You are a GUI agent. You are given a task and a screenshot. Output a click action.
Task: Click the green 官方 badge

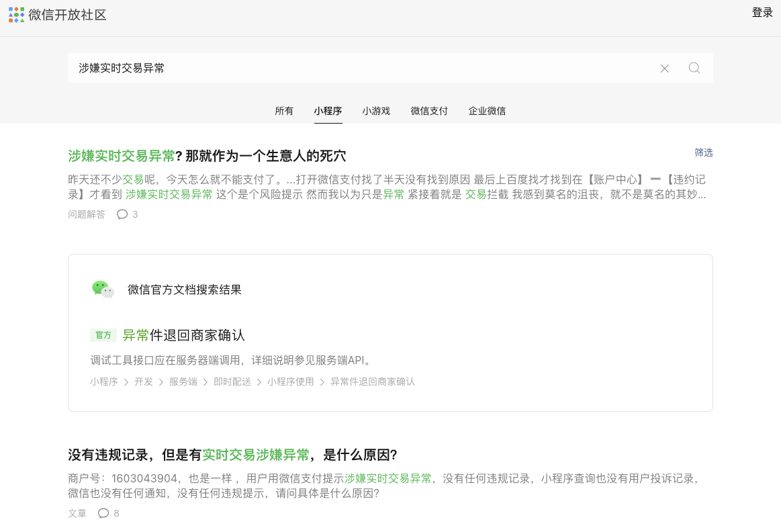[x=103, y=335]
